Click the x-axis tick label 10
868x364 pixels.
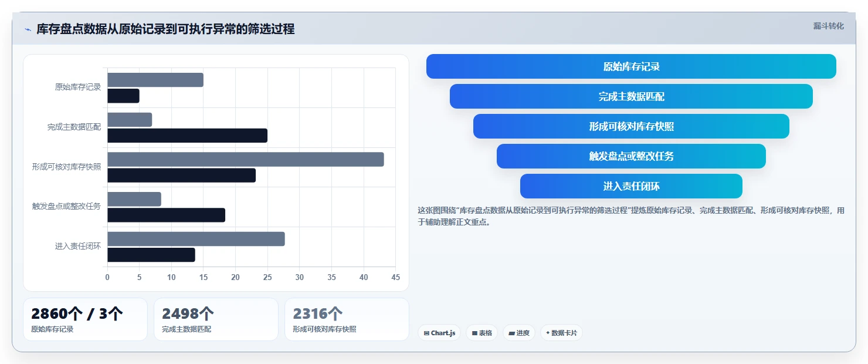coord(171,277)
